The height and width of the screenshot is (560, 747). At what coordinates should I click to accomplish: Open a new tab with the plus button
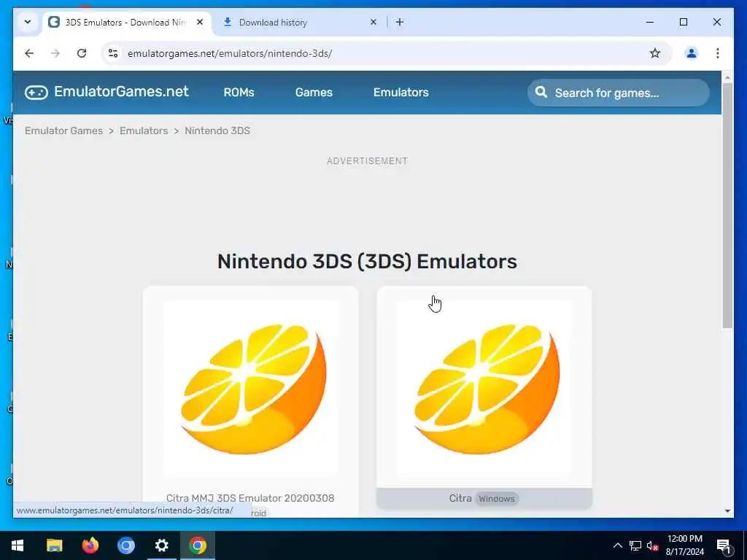pos(400,22)
